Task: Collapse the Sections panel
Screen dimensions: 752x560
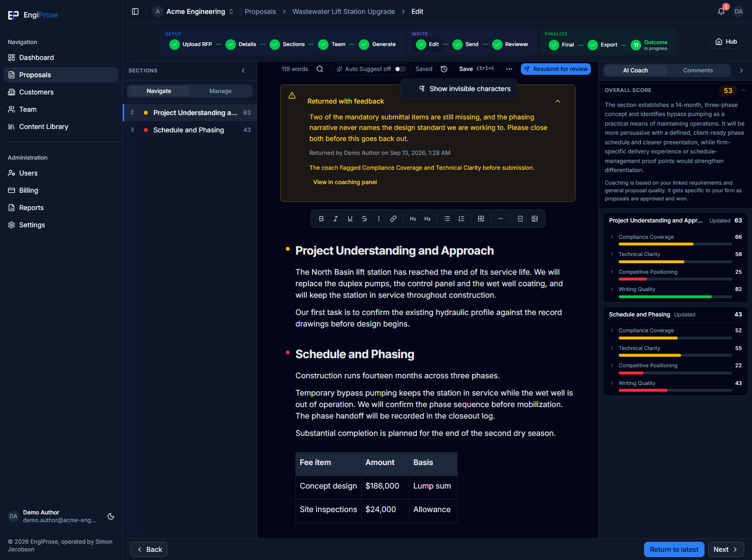Action: coord(243,70)
